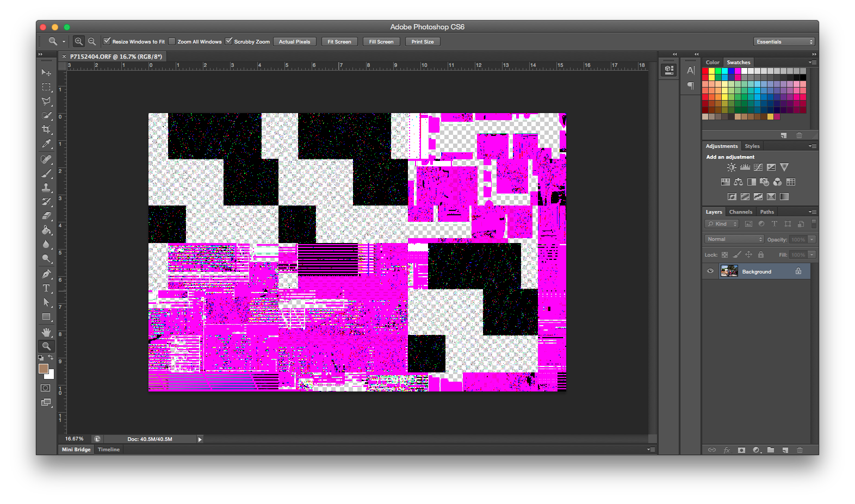The width and height of the screenshot is (855, 504).
Task: Select the Clone Stamp tool
Action: tap(46, 188)
